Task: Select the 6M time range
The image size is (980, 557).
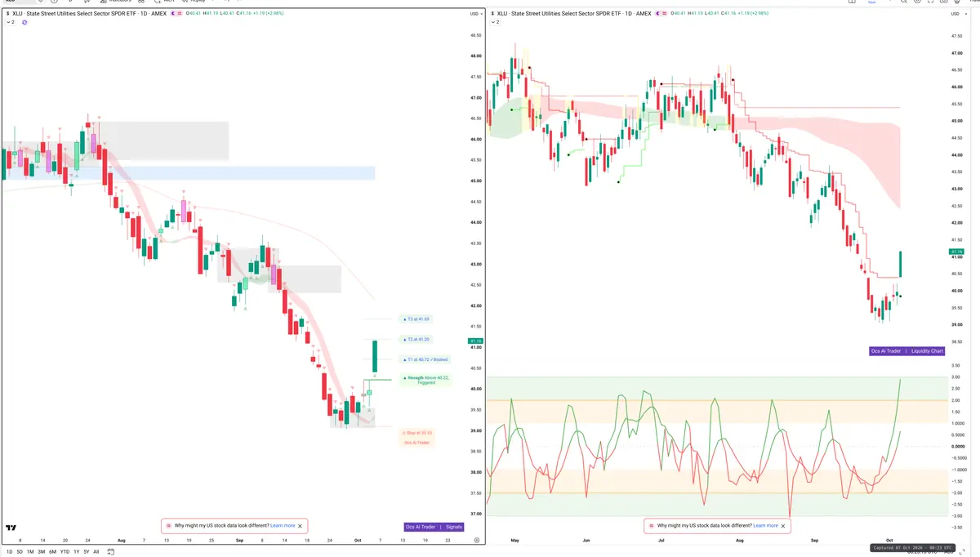Action: coord(52,552)
